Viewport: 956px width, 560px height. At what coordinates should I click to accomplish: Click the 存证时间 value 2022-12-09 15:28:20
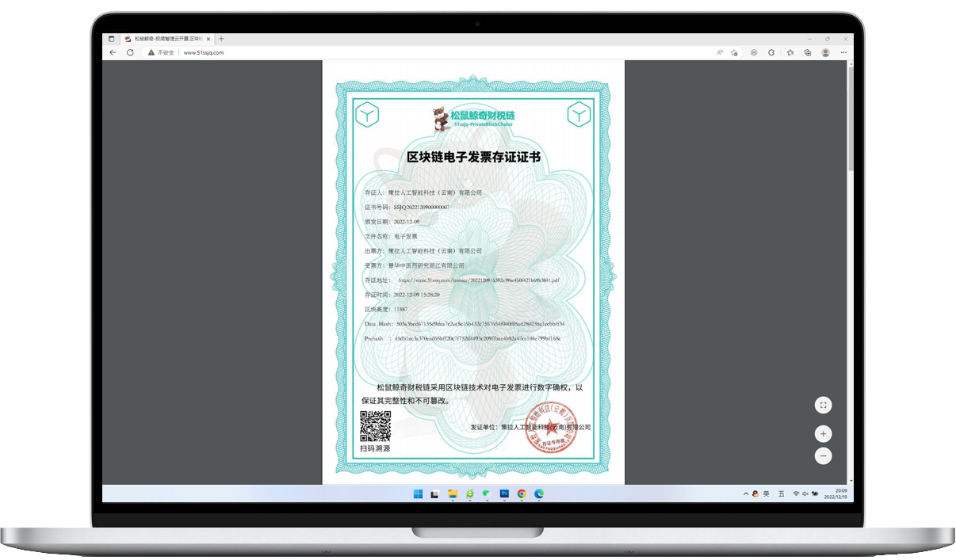pos(416,295)
